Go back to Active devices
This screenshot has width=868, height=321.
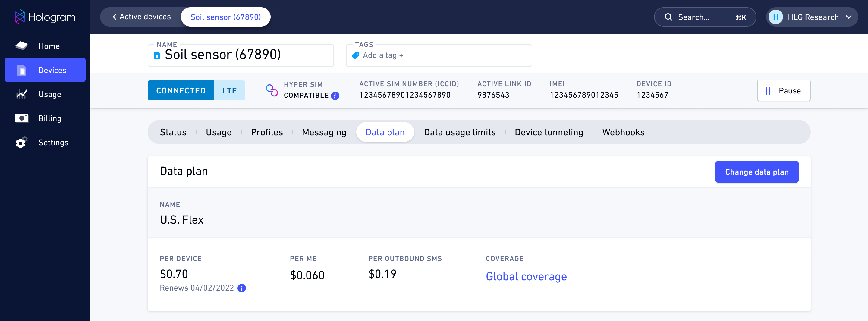pyautogui.click(x=142, y=17)
